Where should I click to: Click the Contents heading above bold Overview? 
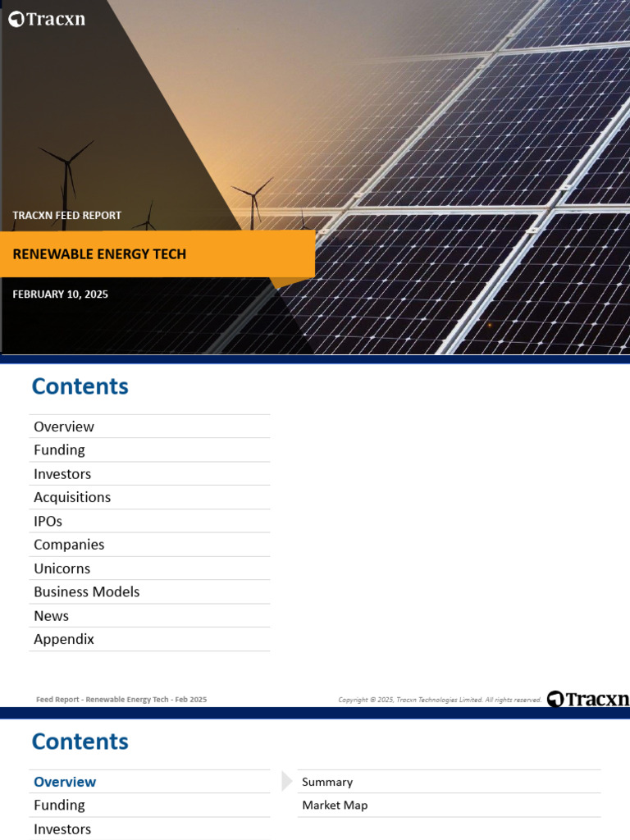[80, 742]
